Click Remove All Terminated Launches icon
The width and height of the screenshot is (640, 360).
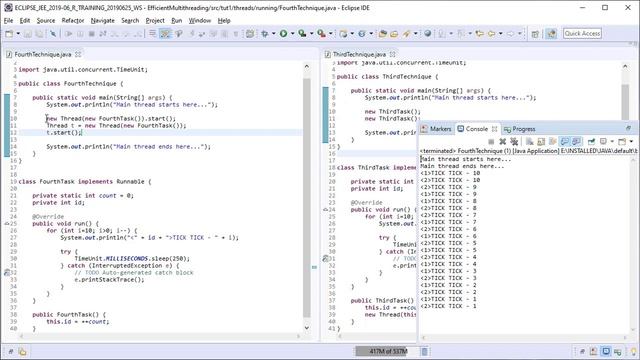[x=514, y=141]
